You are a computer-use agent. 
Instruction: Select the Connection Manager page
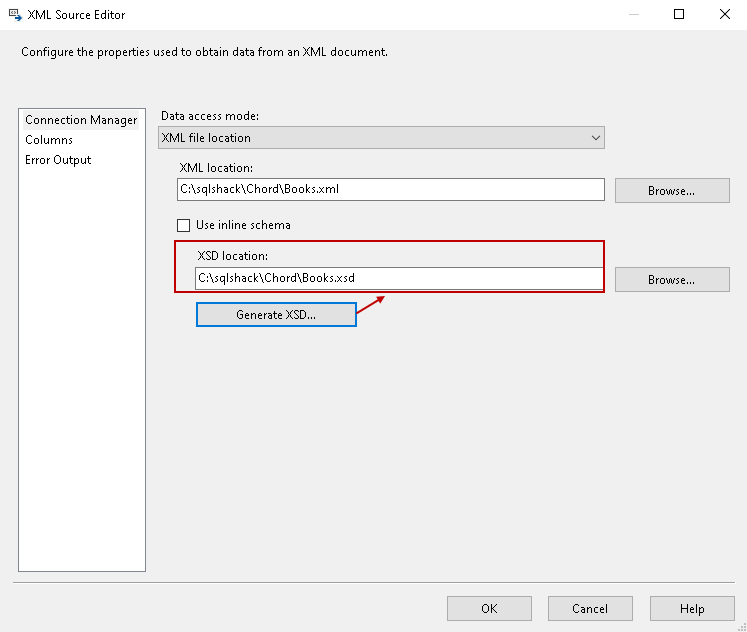click(81, 120)
